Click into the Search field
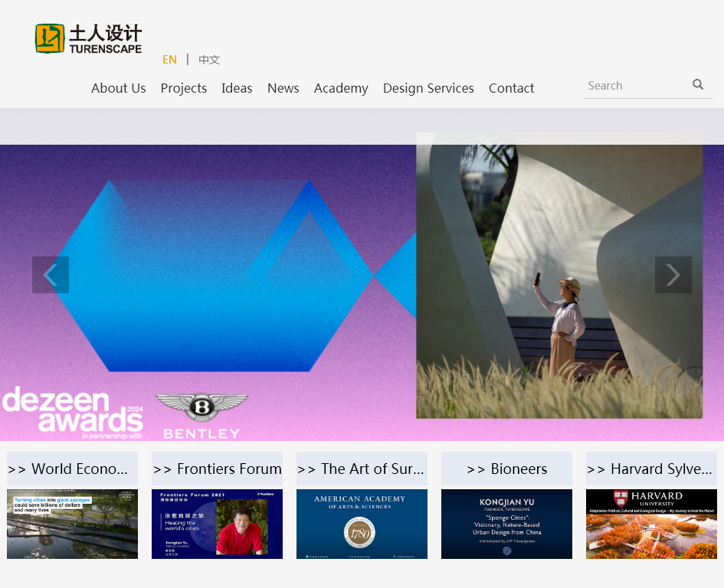724x588 pixels. [x=636, y=86]
